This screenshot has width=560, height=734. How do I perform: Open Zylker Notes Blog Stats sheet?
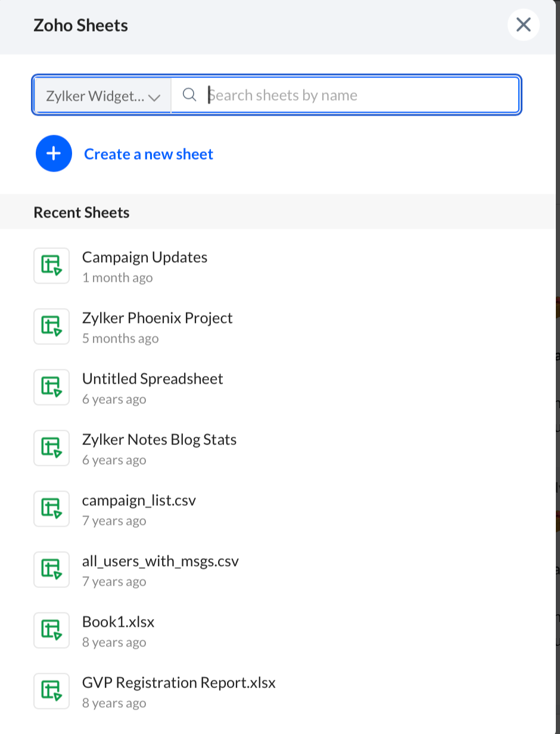[159, 440]
